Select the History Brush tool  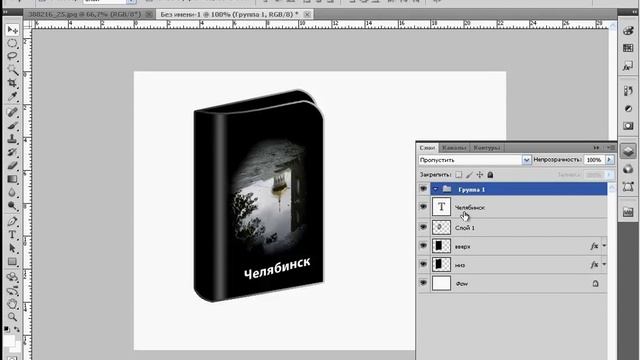12,152
